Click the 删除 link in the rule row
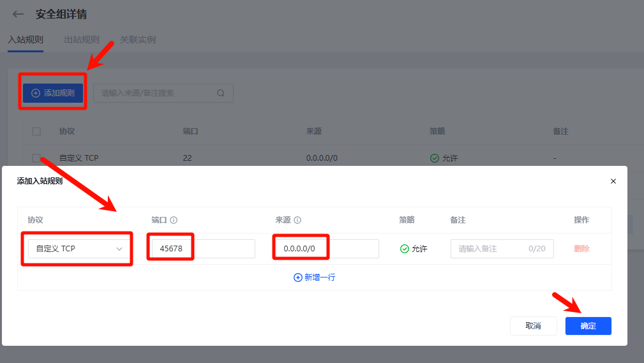The height and width of the screenshot is (363, 644). [581, 249]
